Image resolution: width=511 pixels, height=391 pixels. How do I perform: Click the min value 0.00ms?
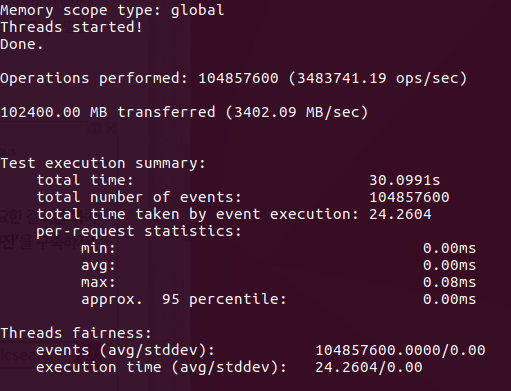449,248
